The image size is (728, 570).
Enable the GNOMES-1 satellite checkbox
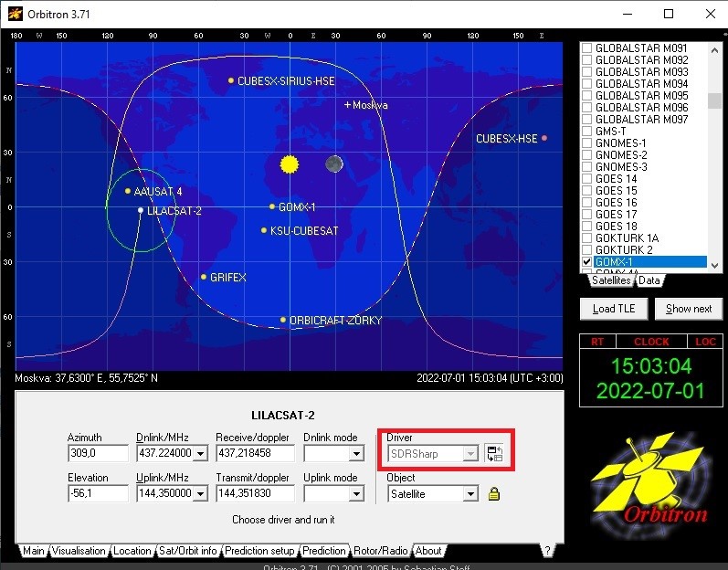tap(586, 143)
